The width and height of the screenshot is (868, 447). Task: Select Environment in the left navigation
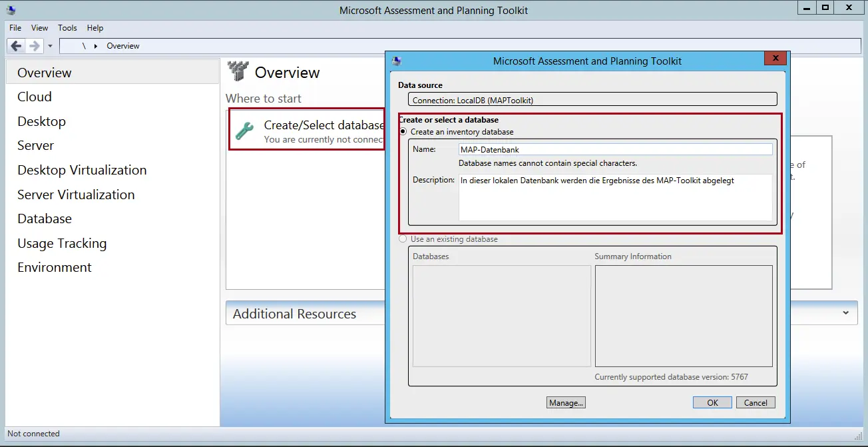55,267
